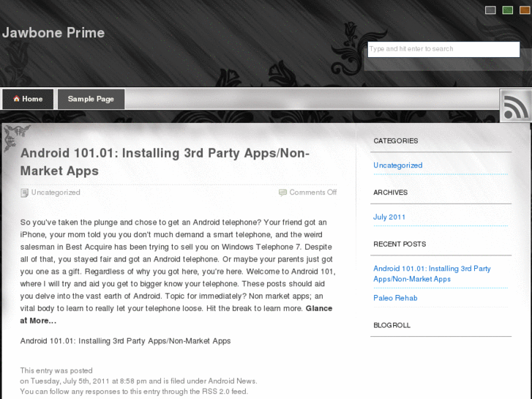
Task: Focus the search input field
Action: coord(443,49)
